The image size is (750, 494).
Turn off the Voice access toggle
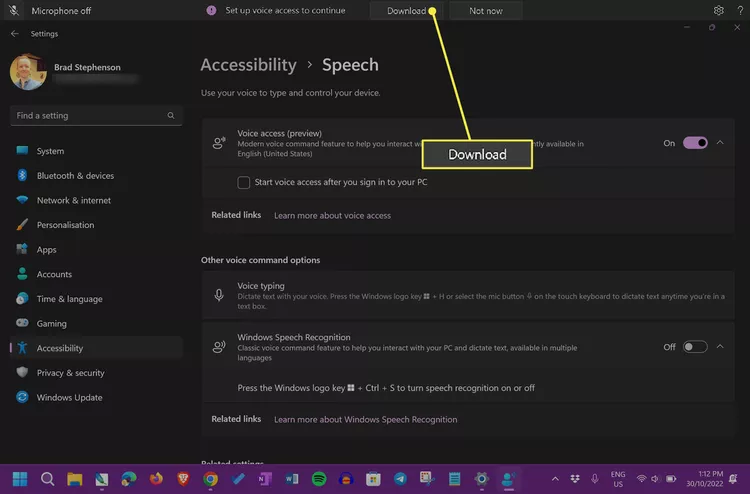695,143
